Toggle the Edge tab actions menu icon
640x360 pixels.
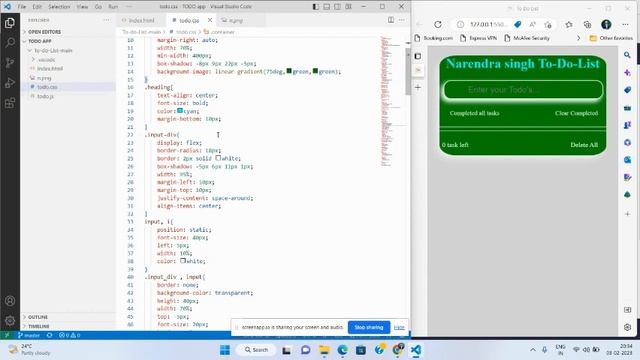(x=418, y=56)
